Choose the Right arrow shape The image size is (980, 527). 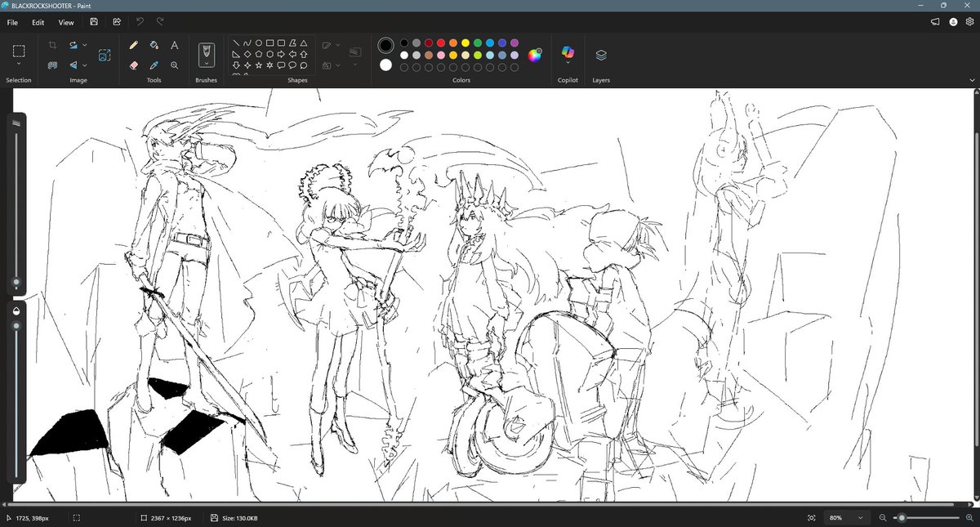pyautogui.click(x=281, y=54)
